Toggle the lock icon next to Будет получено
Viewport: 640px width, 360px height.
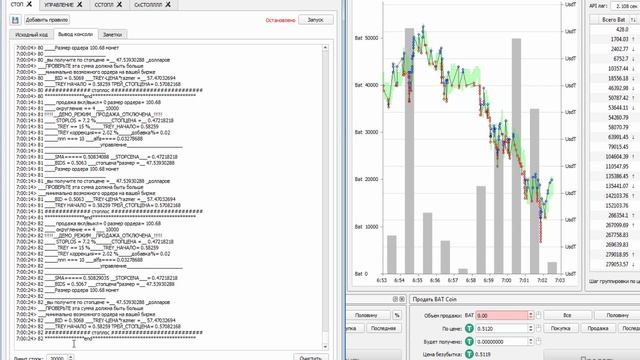pos(538,341)
